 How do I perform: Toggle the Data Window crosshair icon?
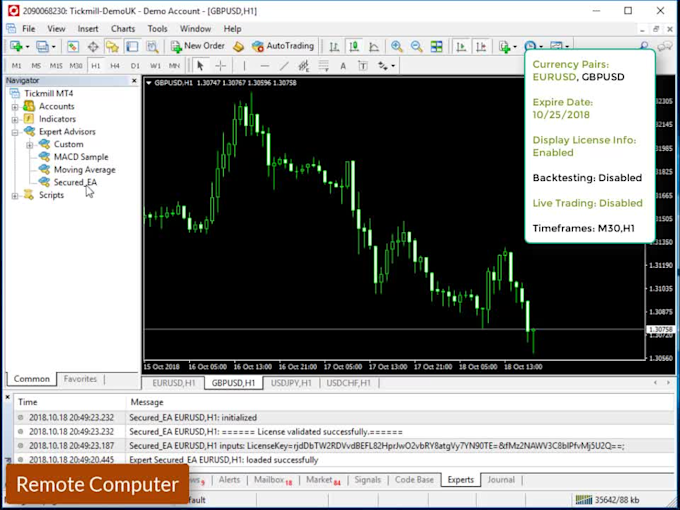click(x=93, y=46)
